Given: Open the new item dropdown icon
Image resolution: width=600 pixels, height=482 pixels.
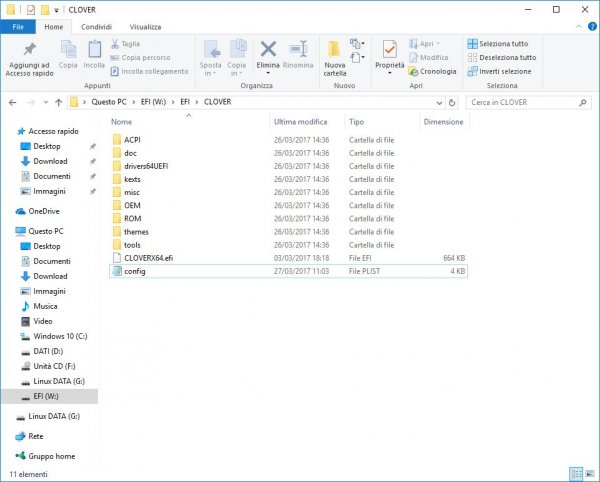Looking at the screenshot, I should coord(357,44).
